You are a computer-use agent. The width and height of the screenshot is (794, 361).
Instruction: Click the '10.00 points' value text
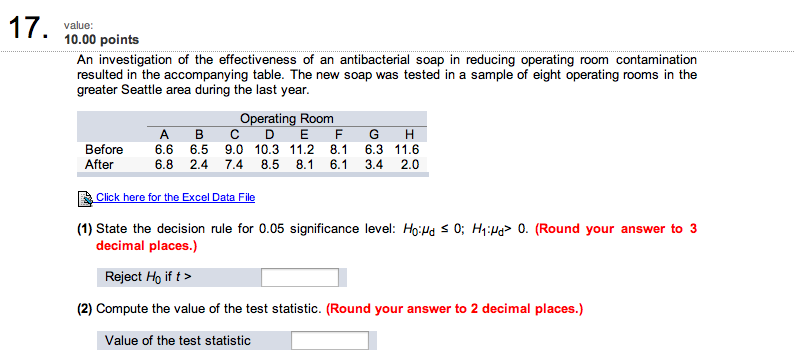click(101, 40)
